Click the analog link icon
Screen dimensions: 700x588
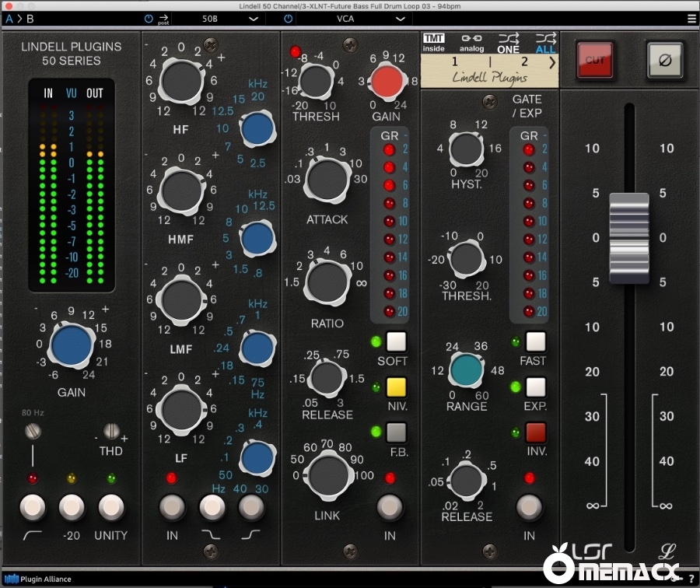pyautogui.click(x=471, y=42)
